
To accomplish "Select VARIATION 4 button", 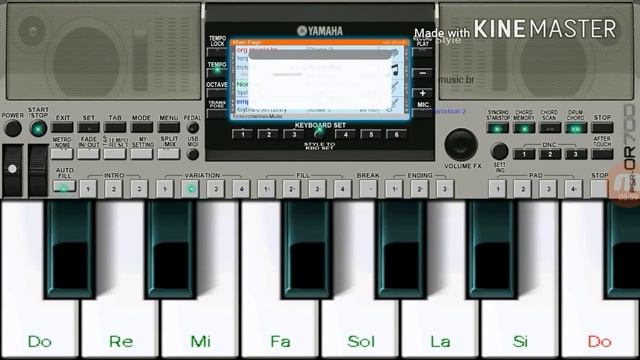I will [x=241, y=189].
